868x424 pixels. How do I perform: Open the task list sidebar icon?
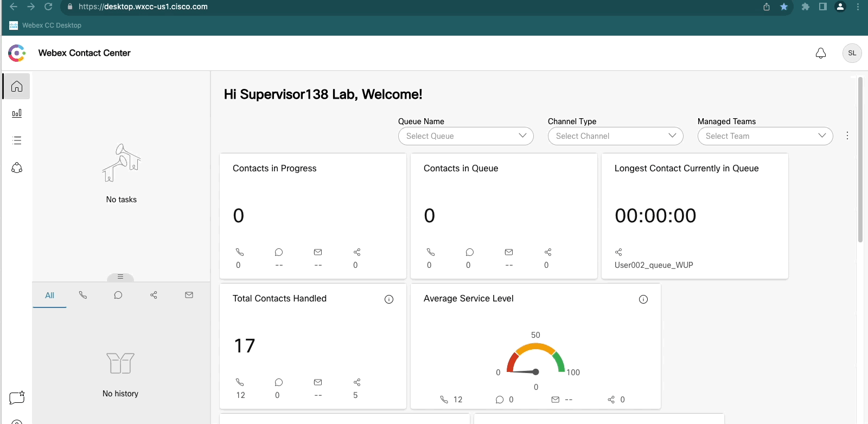coord(17,140)
